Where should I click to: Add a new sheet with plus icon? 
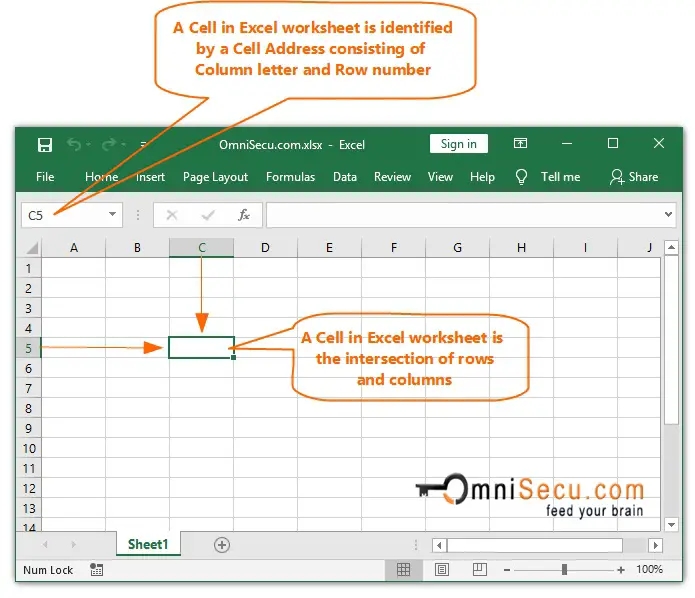222,545
